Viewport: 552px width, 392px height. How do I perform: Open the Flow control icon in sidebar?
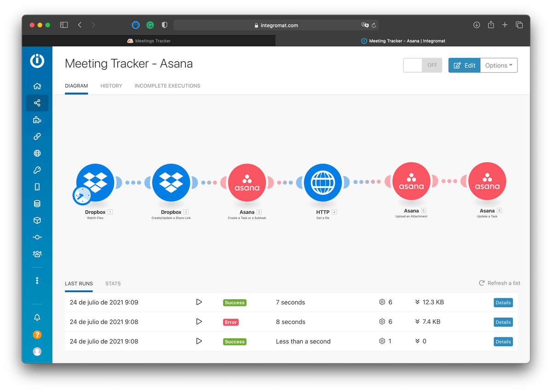pyautogui.click(x=37, y=237)
